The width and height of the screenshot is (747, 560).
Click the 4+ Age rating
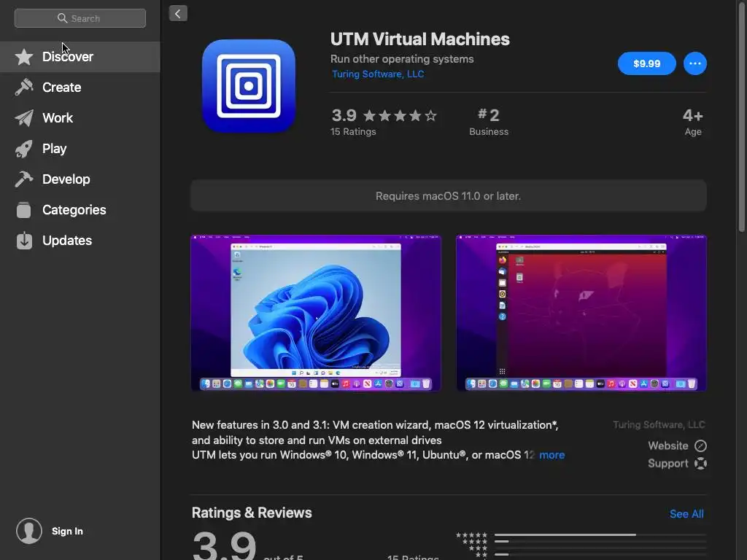pyautogui.click(x=693, y=122)
